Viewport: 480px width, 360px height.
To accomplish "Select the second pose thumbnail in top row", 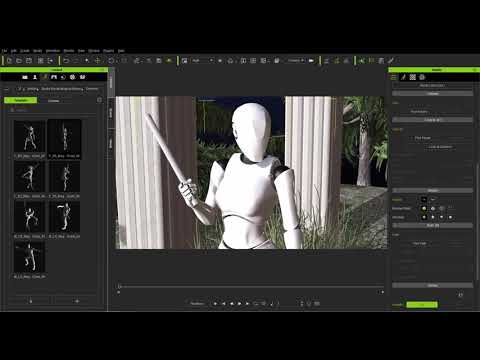I will click(64, 136).
